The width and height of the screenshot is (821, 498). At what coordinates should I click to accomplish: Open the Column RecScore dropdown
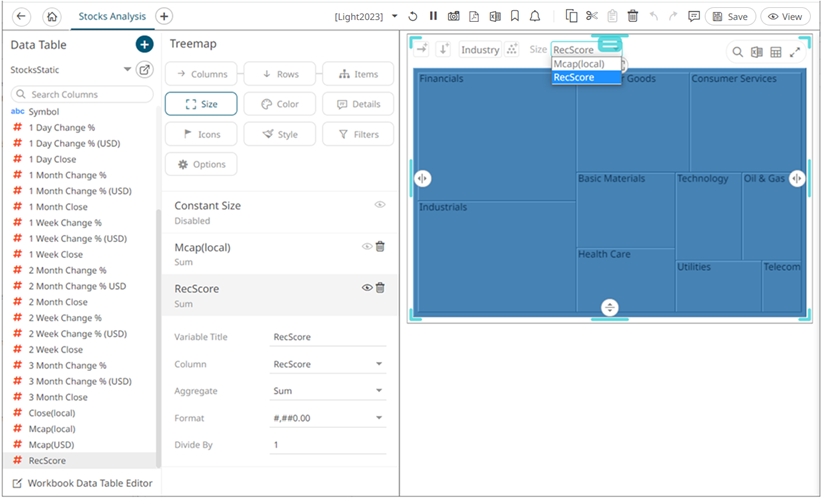click(328, 364)
